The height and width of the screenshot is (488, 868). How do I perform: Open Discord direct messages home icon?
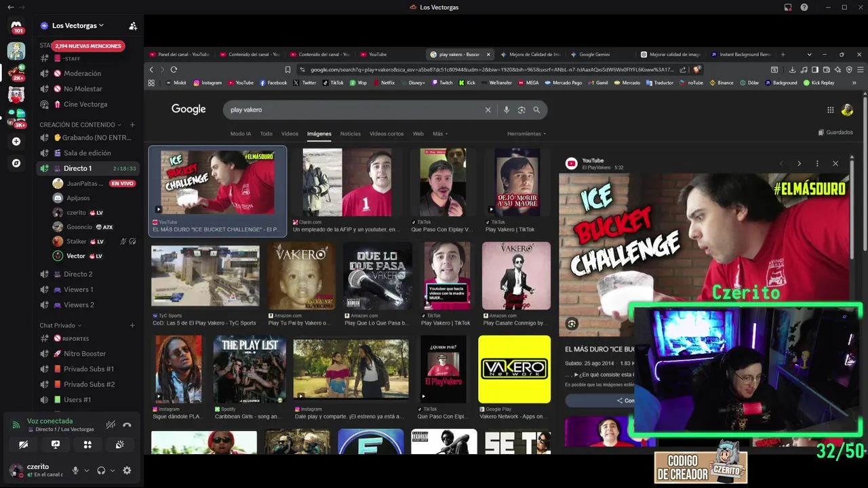(x=16, y=26)
